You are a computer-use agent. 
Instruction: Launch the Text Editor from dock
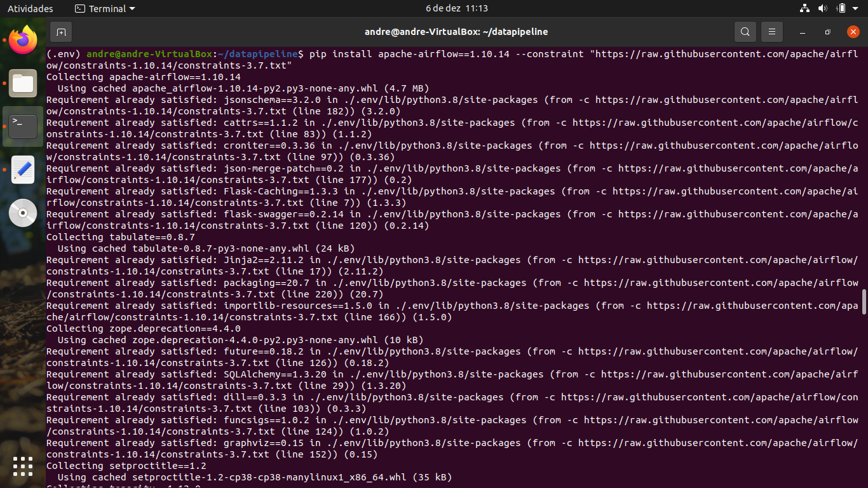tap(23, 170)
